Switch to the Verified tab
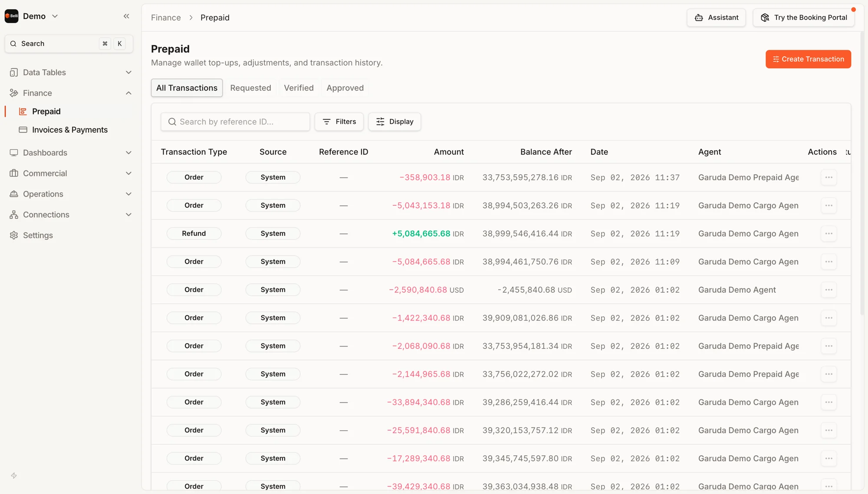This screenshot has width=868, height=494. pyautogui.click(x=299, y=88)
